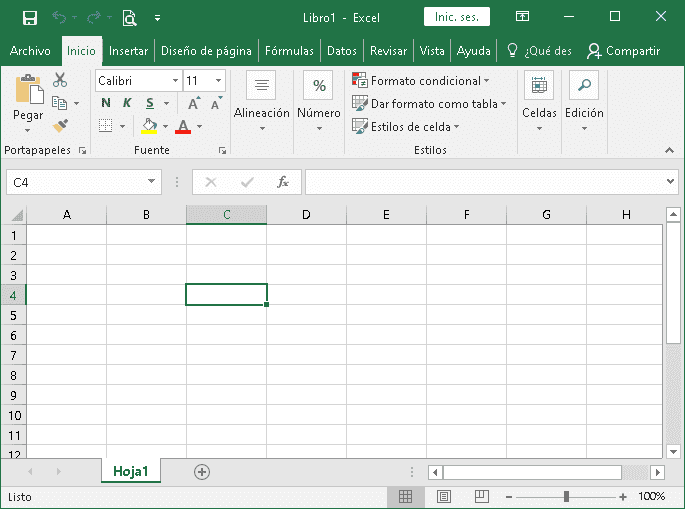
Task: Click the Cut scissors icon
Action: click(60, 80)
